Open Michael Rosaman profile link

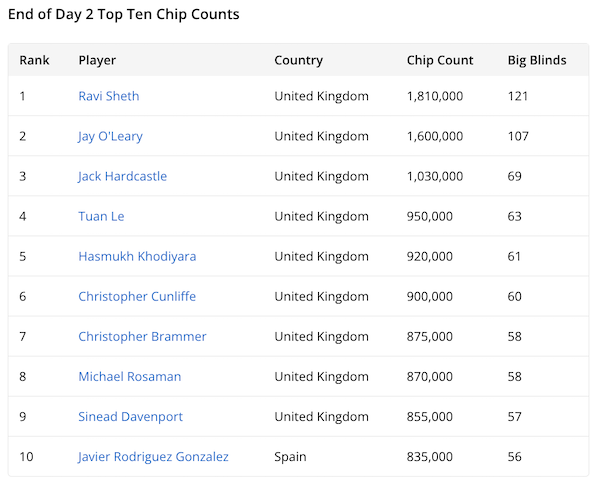[130, 376]
